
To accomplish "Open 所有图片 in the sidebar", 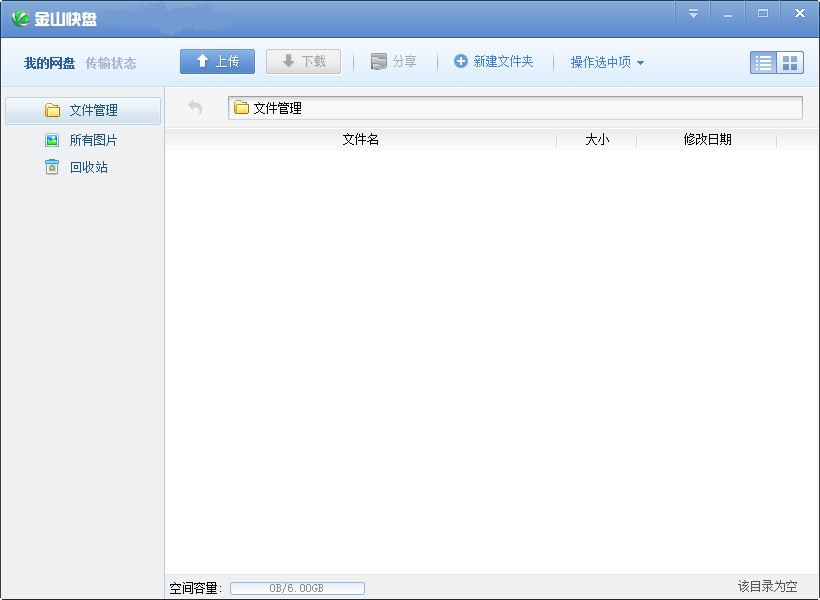I will coord(83,140).
